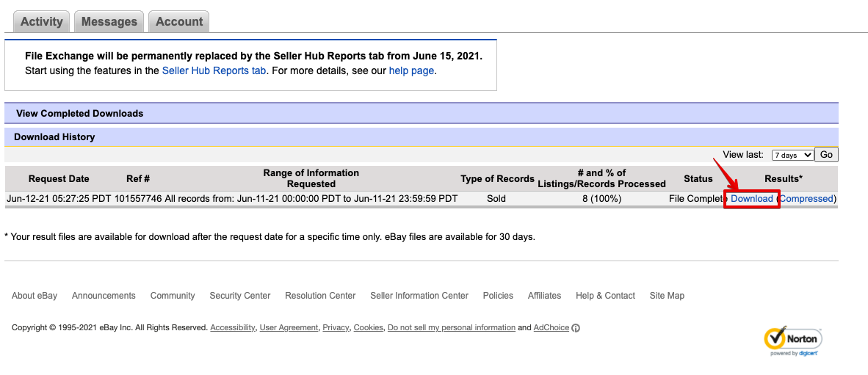Click request date Jun-12-21 05:27:25 PDT
Image resolution: width=868 pixels, height=375 pixels.
click(59, 199)
